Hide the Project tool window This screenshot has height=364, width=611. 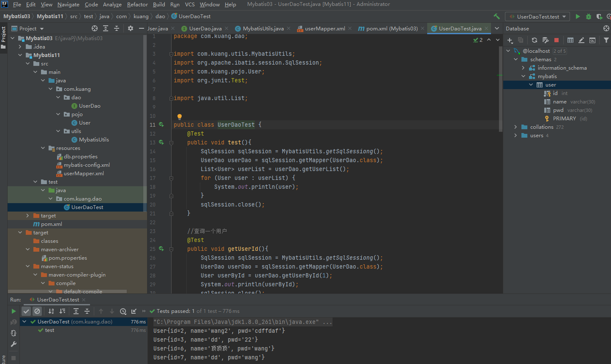[141, 28]
